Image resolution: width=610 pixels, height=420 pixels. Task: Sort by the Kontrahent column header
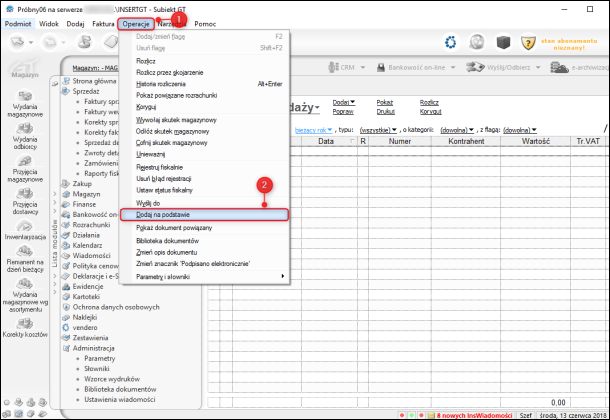(x=466, y=142)
